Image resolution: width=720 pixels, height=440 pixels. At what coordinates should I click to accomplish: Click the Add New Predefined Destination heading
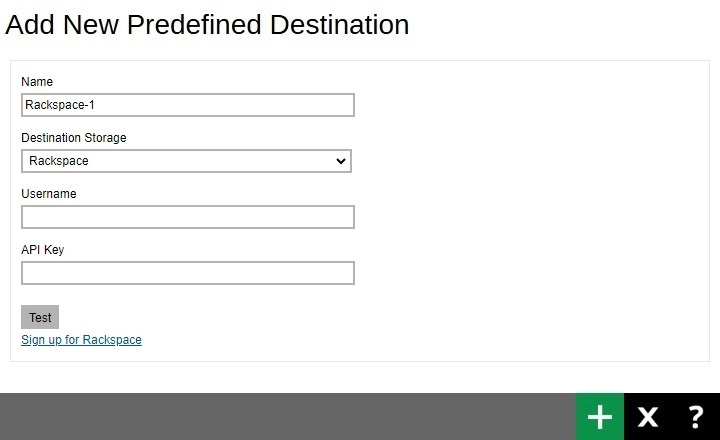click(x=207, y=25)
